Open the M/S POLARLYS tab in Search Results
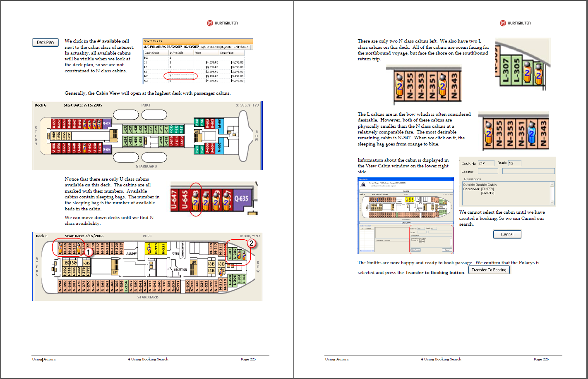Viewport: 588px width, 379px height. point(171,47)
